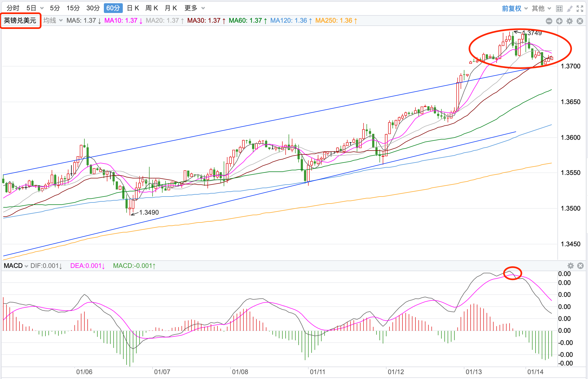The height and width of the screenshot is (379, 588).
Task: Click the 英镑兑美元 symbol label
Action: (20, 21)
